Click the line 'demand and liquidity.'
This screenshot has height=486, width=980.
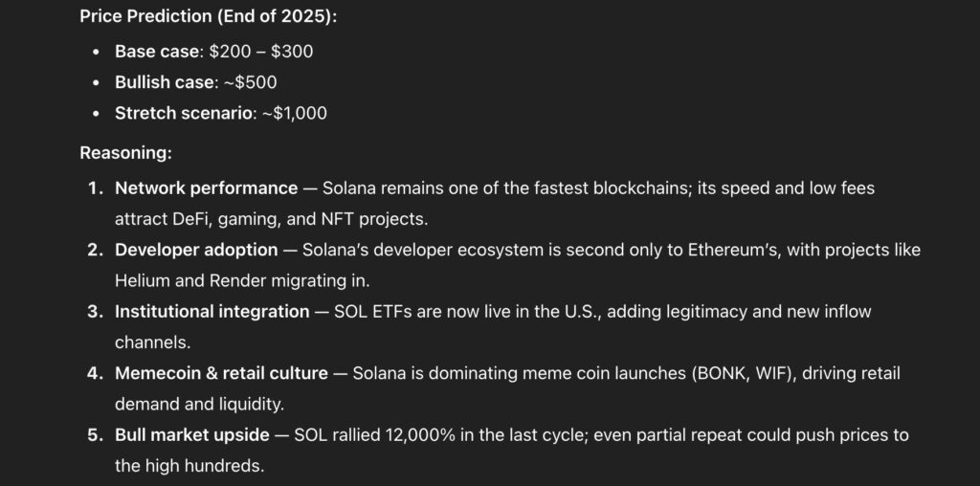point(199,404)
